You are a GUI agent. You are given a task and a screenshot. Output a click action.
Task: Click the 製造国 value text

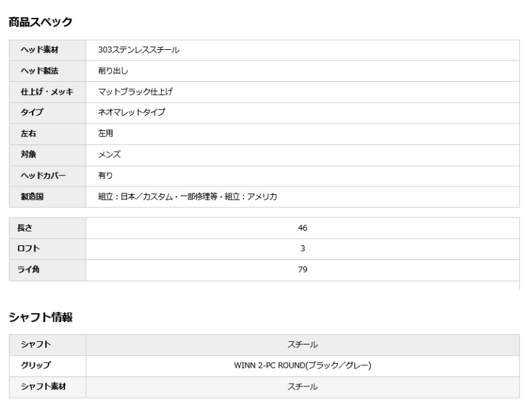click(187, 197)
